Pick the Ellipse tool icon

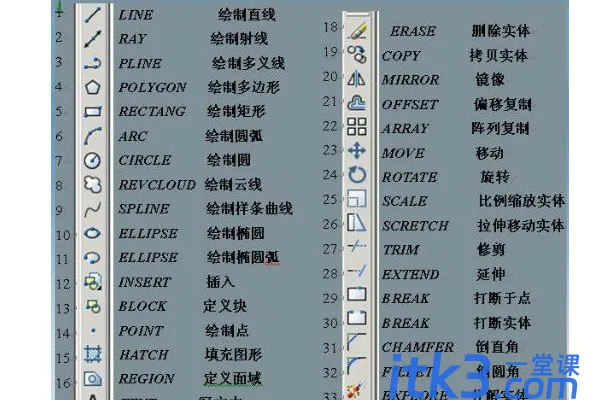tap(92, 233)
